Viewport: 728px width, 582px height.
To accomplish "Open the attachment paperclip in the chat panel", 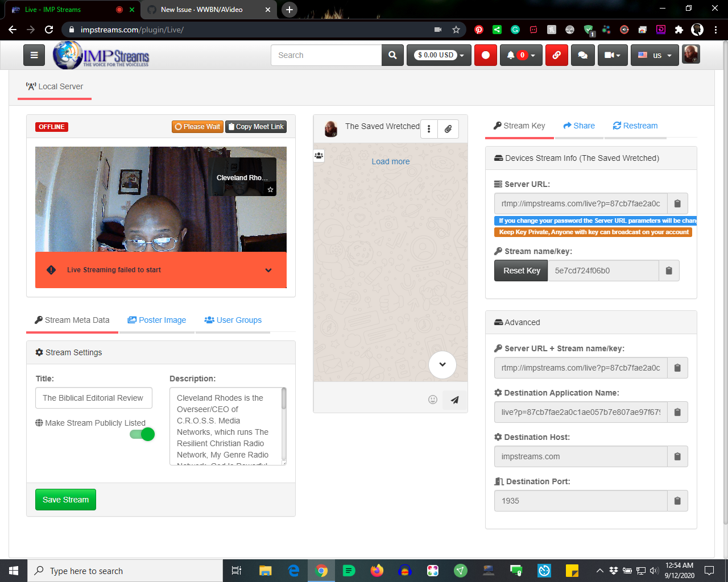I will [448, 128].
